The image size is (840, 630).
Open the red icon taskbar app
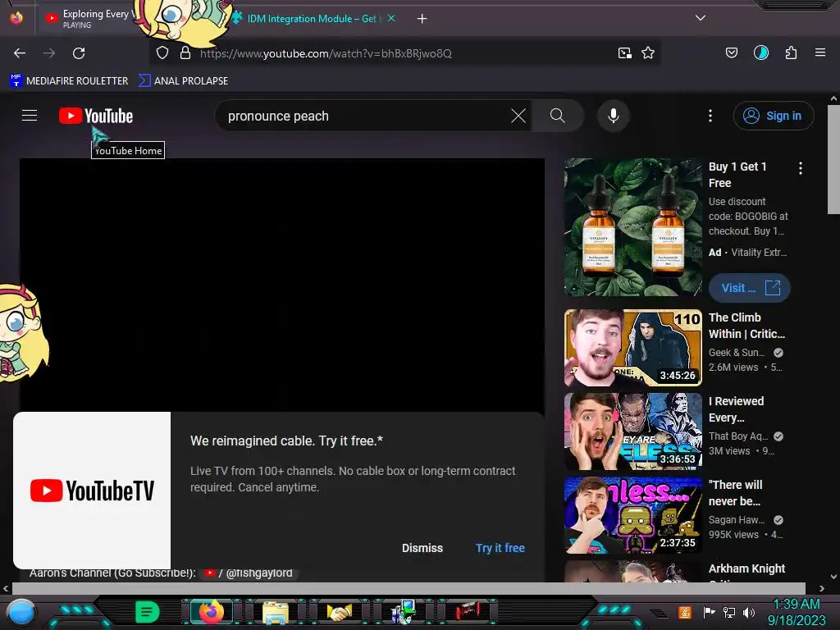468,611
